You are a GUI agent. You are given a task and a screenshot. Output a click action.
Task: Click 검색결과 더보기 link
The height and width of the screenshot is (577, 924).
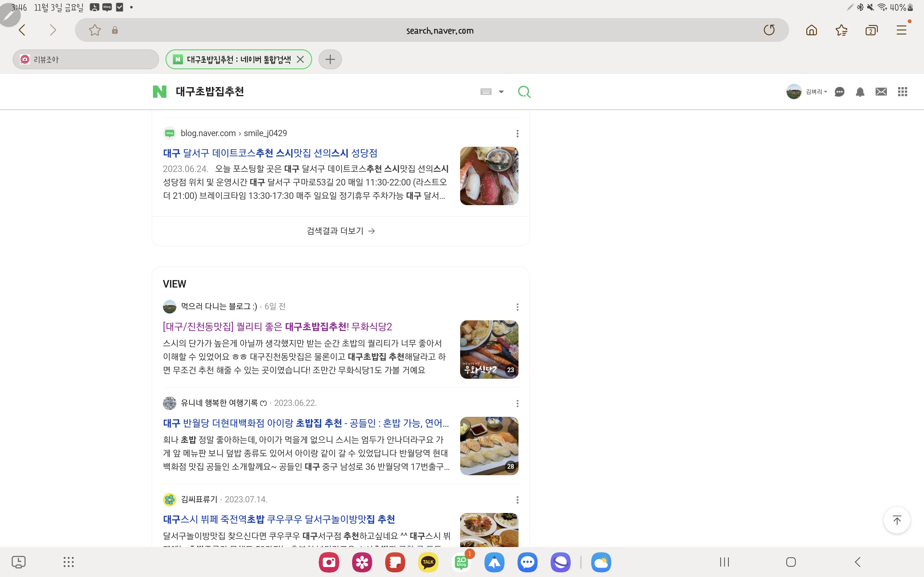(340, 231)
